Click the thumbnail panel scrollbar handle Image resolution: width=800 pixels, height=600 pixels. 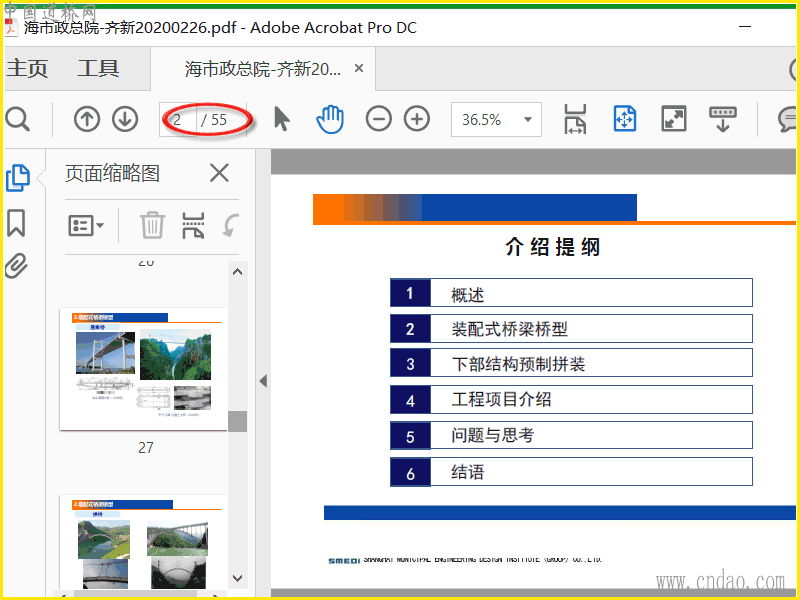point(237,421)
